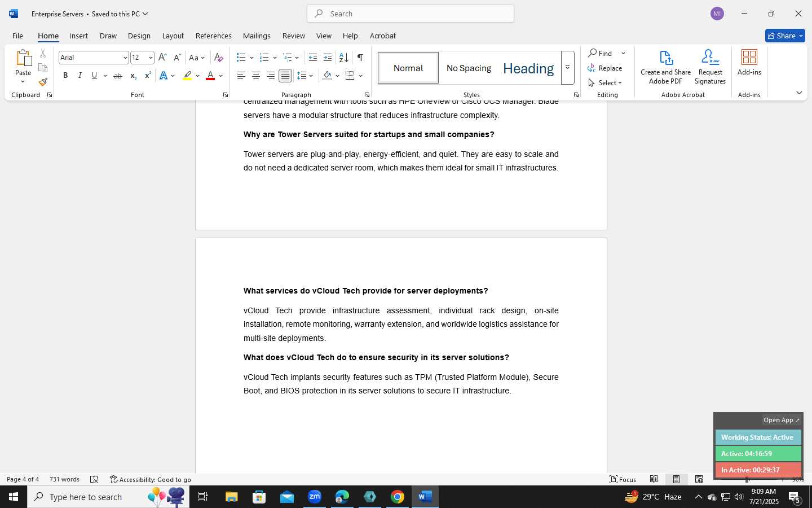The height and width of the screenshot is (508, 812).
Task: Select Print Layout view
Action: [676, 479]
